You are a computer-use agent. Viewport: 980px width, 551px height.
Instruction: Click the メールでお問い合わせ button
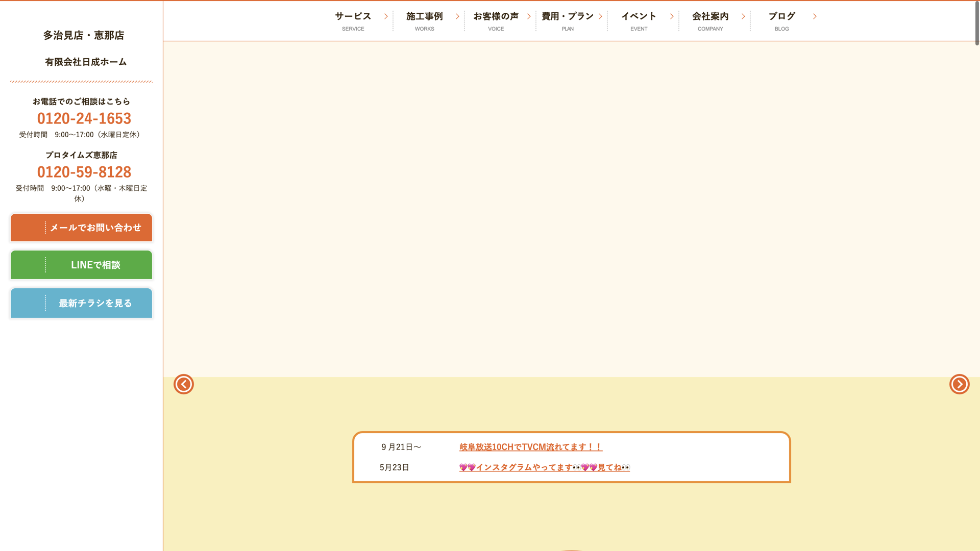tap(81, 228)
